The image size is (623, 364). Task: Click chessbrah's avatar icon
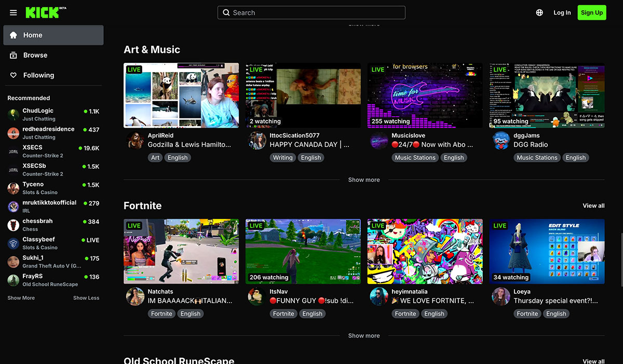coord(13,225)
